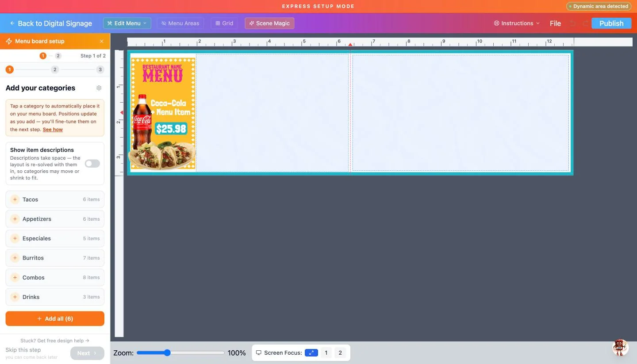Open the Edit Menu dropdown
The image size is (637, 364).
click(x=127, y=23)
